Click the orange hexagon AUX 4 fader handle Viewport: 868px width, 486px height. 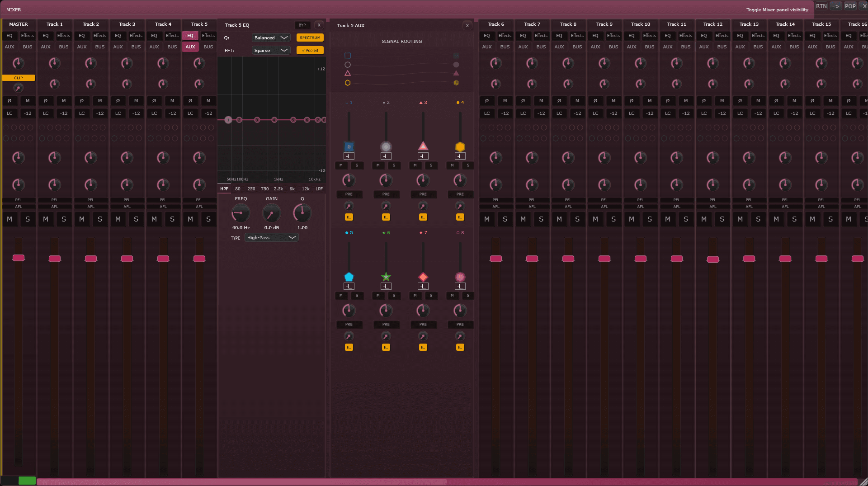(460, 146)
